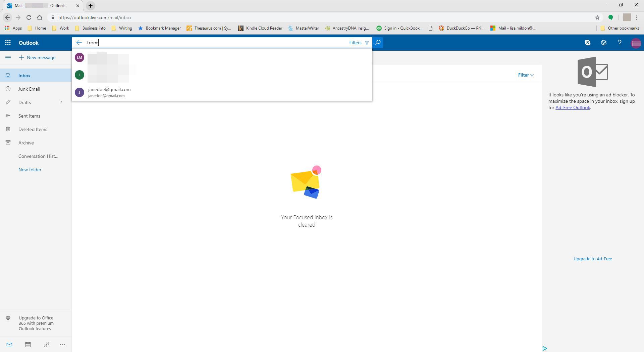Close the Outlook Mail tab
This screenshot has width=644, height=352.
(78, 6)
